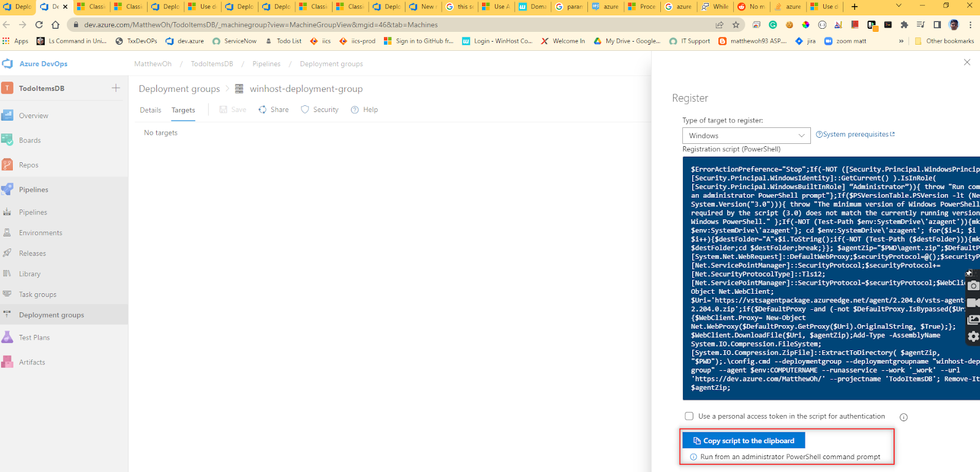The height and width of the screenshot is (472, 980).
Task: Share this page from address bar icon
Action: click(x=720, y=24)
